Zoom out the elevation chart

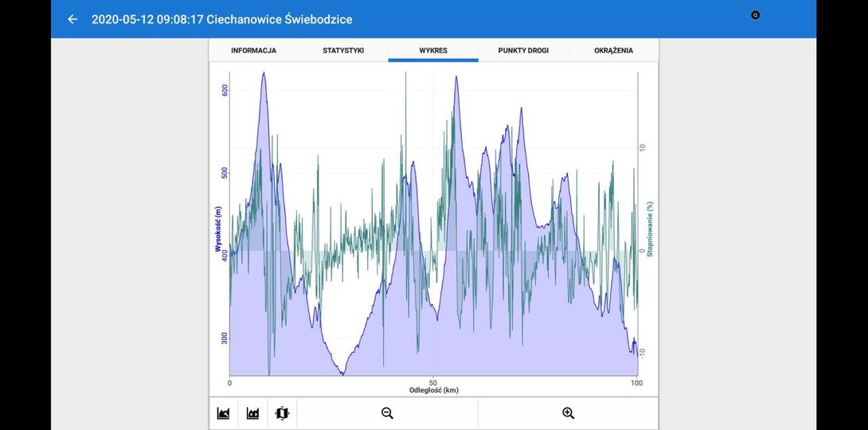click(x=388, y=412)
